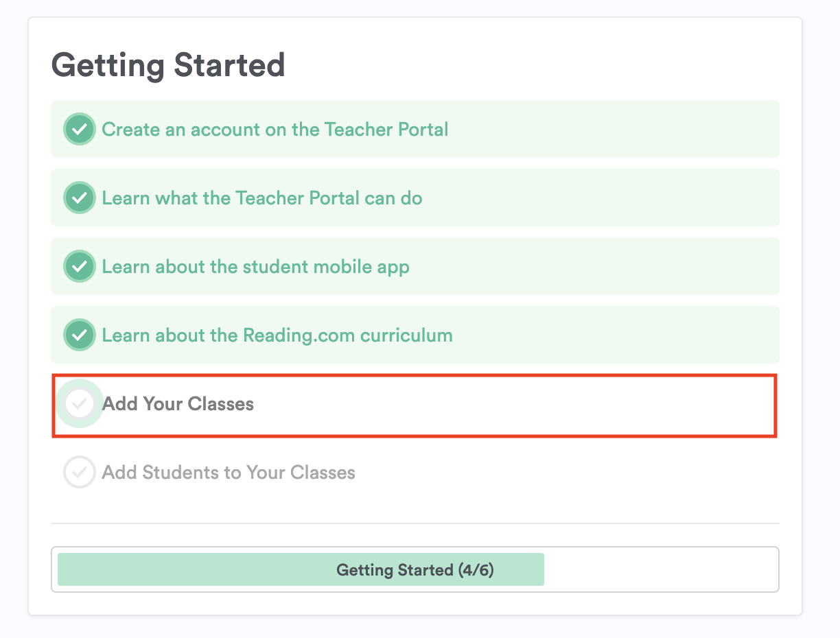Click the 'Add Your Classes' step label

(x=178, y=403)
